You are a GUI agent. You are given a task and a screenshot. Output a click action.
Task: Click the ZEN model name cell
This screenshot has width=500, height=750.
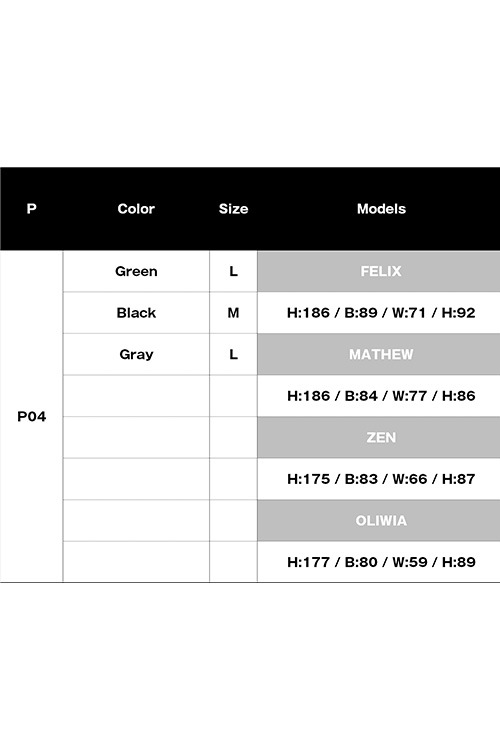pyautogui.click(x=378, y=438)
